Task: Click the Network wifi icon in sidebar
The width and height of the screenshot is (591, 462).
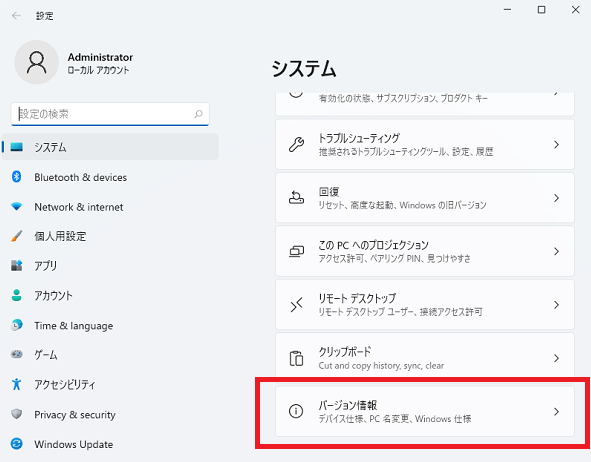Action: tap(17, 207)
